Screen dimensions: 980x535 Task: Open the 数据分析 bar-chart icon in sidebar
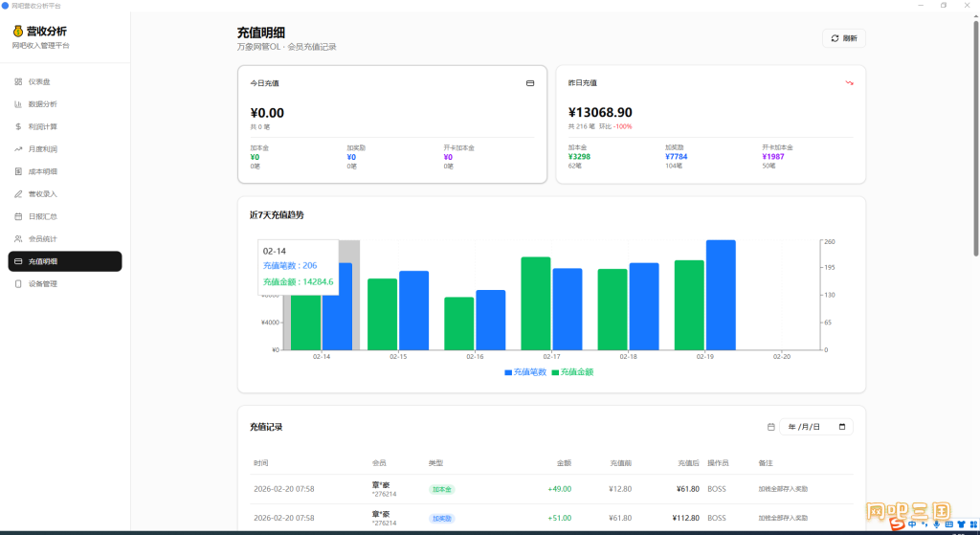pos(18,104)
